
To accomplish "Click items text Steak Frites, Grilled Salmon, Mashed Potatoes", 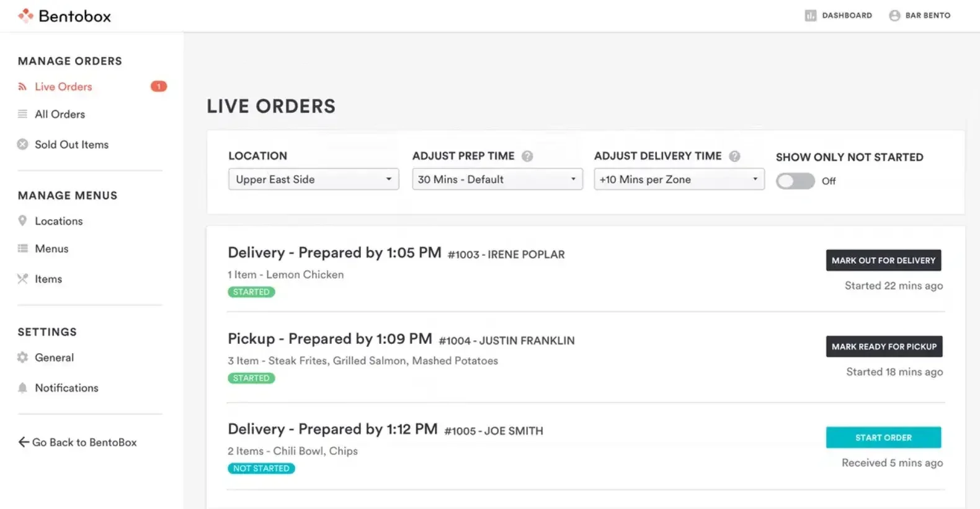I will [383, 361].
